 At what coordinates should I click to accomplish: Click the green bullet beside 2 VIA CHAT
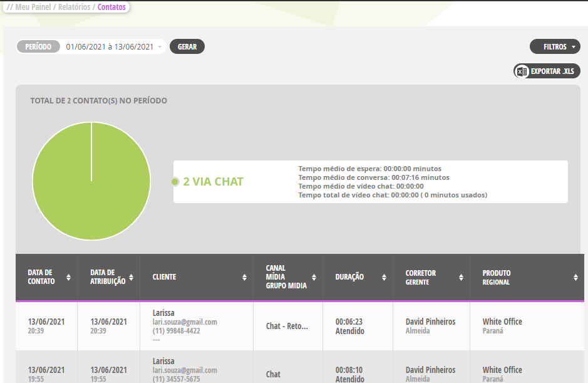coord(175,182)
